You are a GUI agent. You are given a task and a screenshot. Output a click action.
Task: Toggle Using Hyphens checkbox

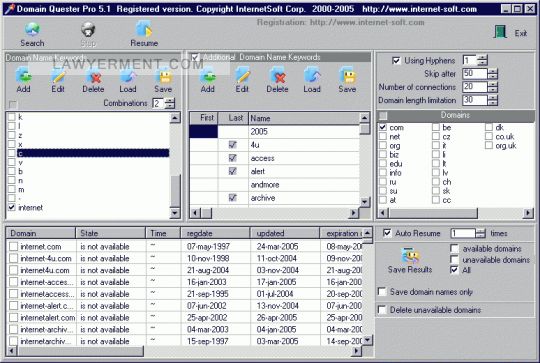click(396, 61)
